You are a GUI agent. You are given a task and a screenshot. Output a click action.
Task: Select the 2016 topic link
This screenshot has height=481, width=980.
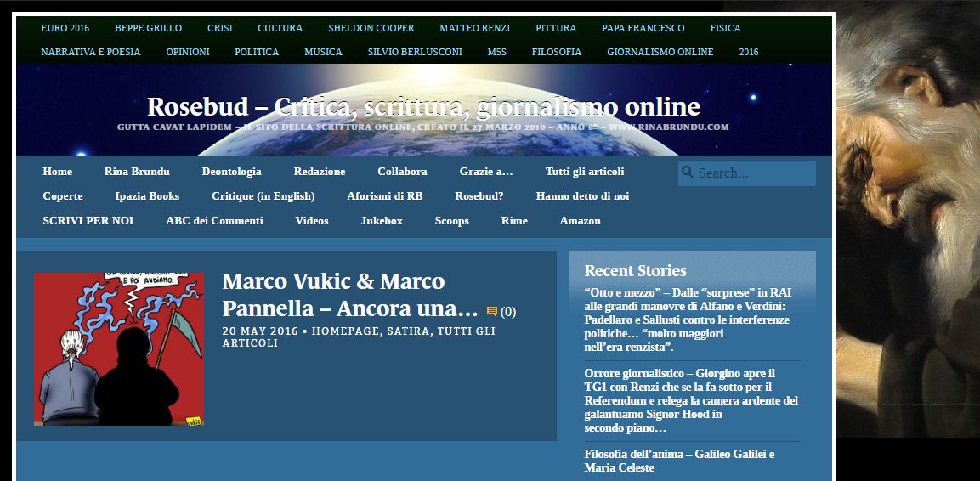tap(749, 52)
